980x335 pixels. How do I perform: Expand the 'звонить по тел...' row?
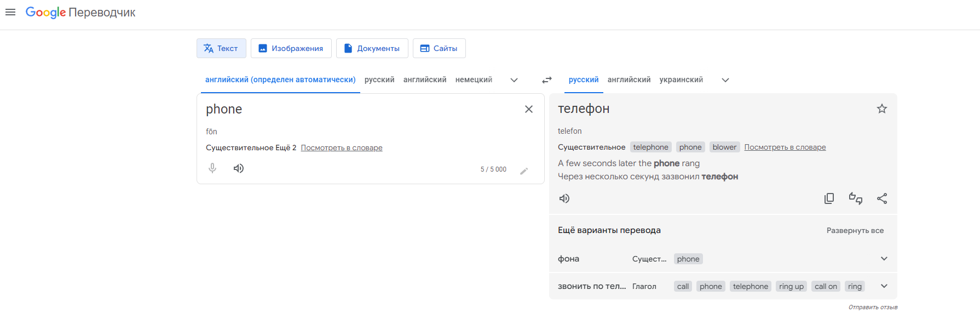884,286
